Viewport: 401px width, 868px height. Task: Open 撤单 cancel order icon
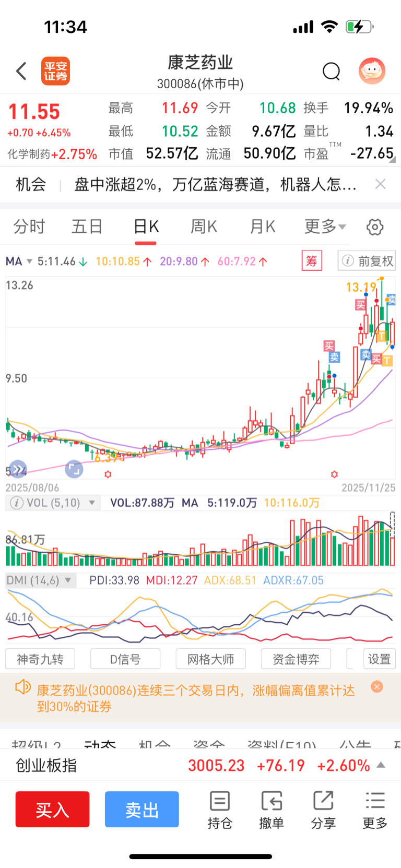coord(272,810)
